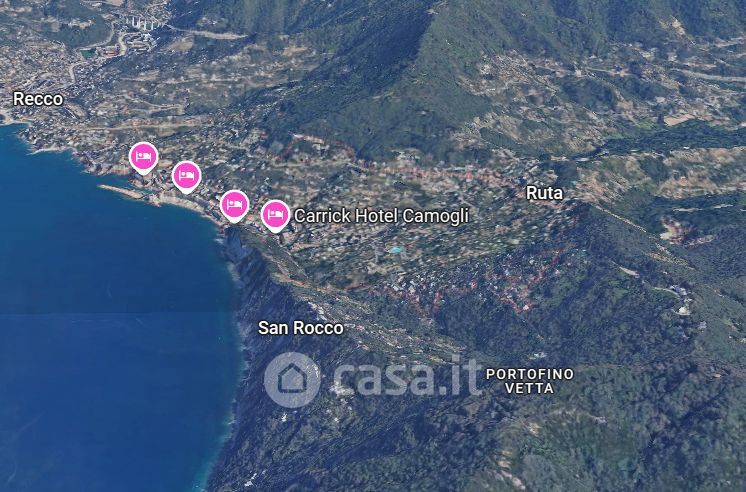
Task: Click the casa.it house logo icon
Action: [x=292, y=379]
